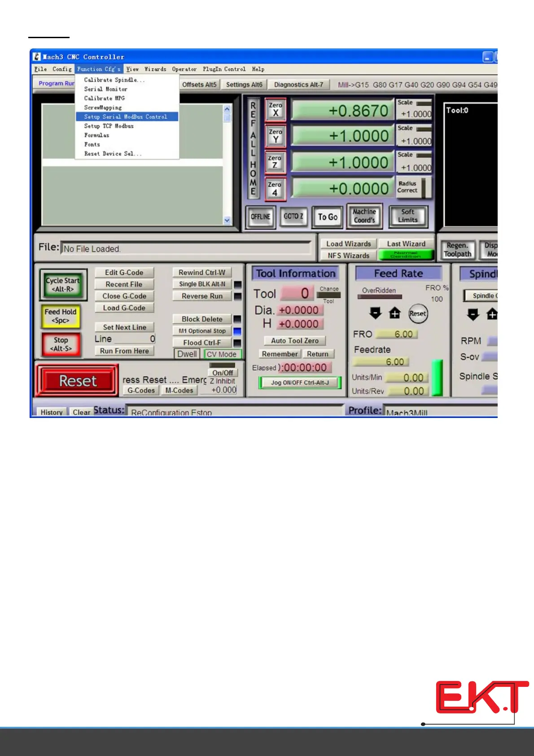Click Run From Here button
Viewport: 534px width, 756px height.
[x=124, y=351]
